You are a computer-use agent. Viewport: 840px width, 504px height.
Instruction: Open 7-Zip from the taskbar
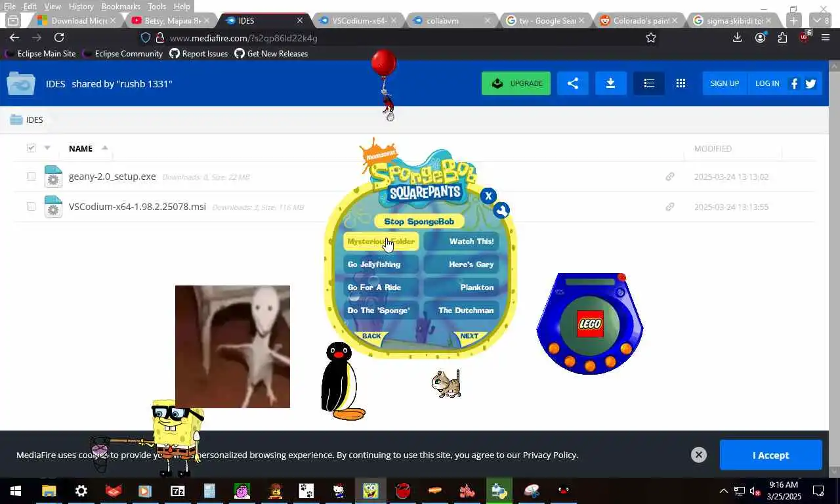pyautogui.click(x=177, y=491)
